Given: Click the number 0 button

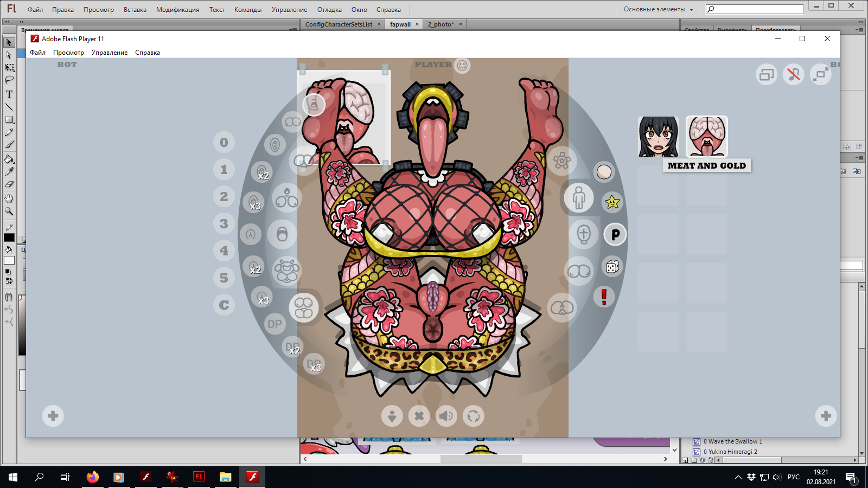Looking at the screenshot, I should click(x=224, y=142).
